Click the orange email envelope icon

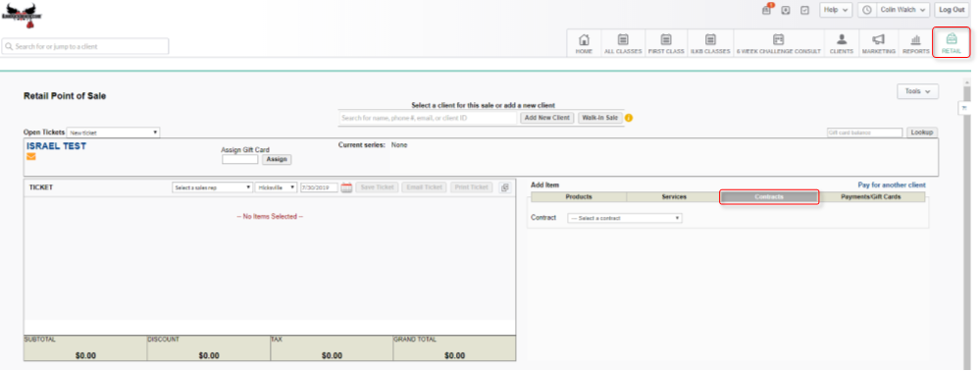[31, 156]
